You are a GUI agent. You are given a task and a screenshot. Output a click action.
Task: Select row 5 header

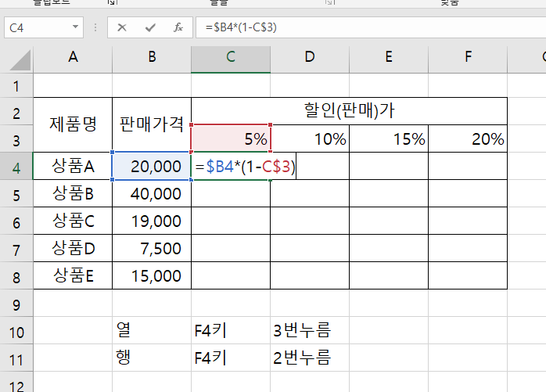click(x=16, y=195)
